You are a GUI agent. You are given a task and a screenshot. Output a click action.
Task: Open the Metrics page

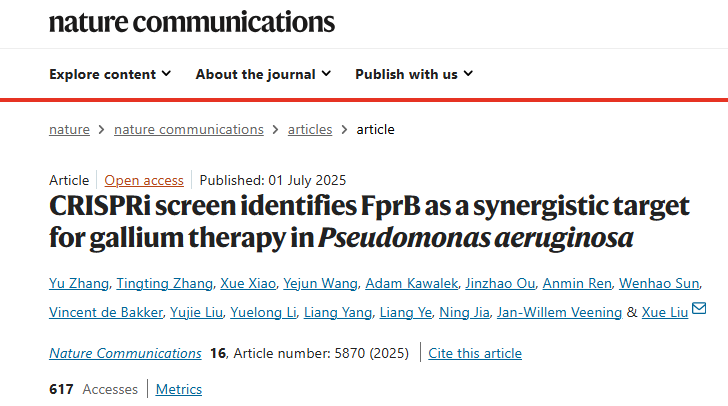click(x=179, y=389)
